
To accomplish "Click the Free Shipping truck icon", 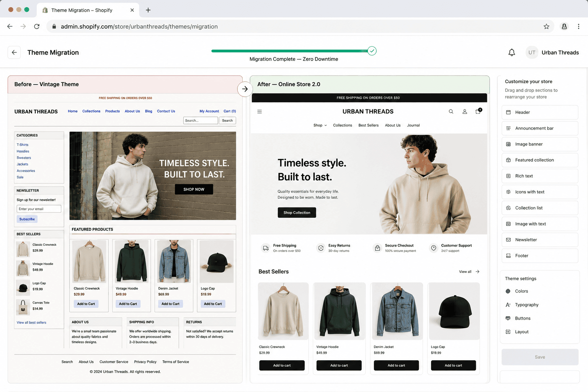I will pos(266,248).
